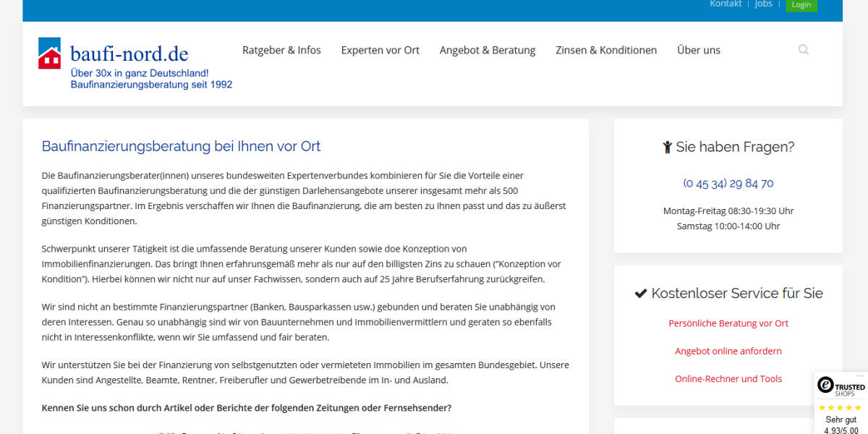Click the Sie haben Fragen? heading
This screenshot has height=434, width=868.
coord(728,147)
